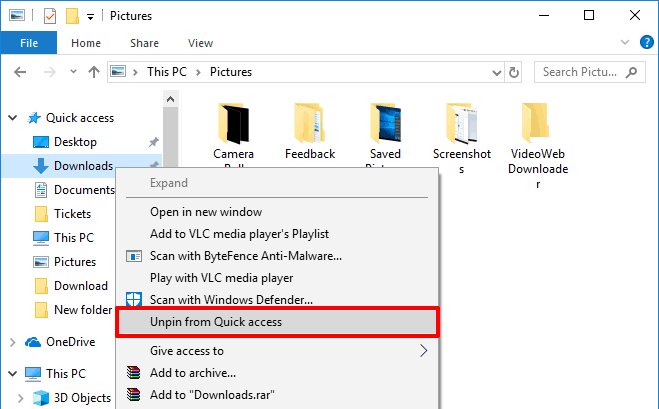This screenshot has width=659, height=409.
Task: Navigate back with the Back arrow
Action: click(x=22, y=72)
